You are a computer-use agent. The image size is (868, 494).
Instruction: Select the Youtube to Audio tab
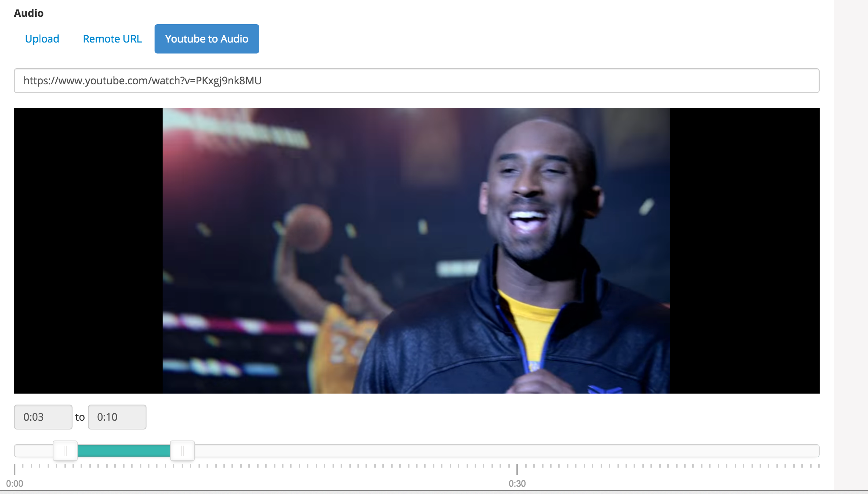(207, 39)
